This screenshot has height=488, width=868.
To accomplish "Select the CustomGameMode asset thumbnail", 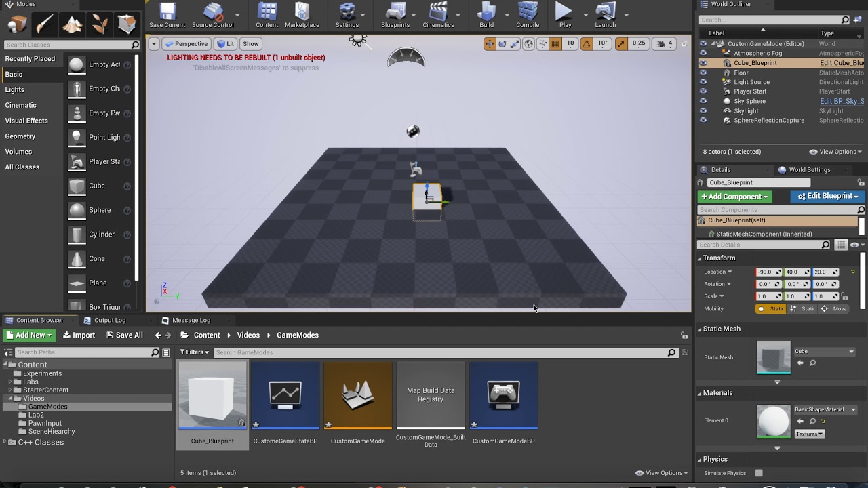I will click(358, 396).
